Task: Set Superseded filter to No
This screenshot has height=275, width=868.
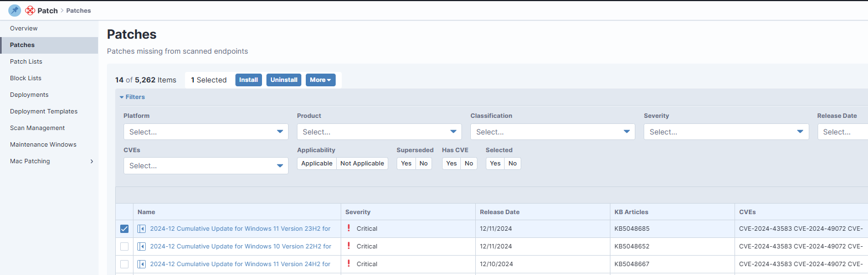Action: (424, 163)
